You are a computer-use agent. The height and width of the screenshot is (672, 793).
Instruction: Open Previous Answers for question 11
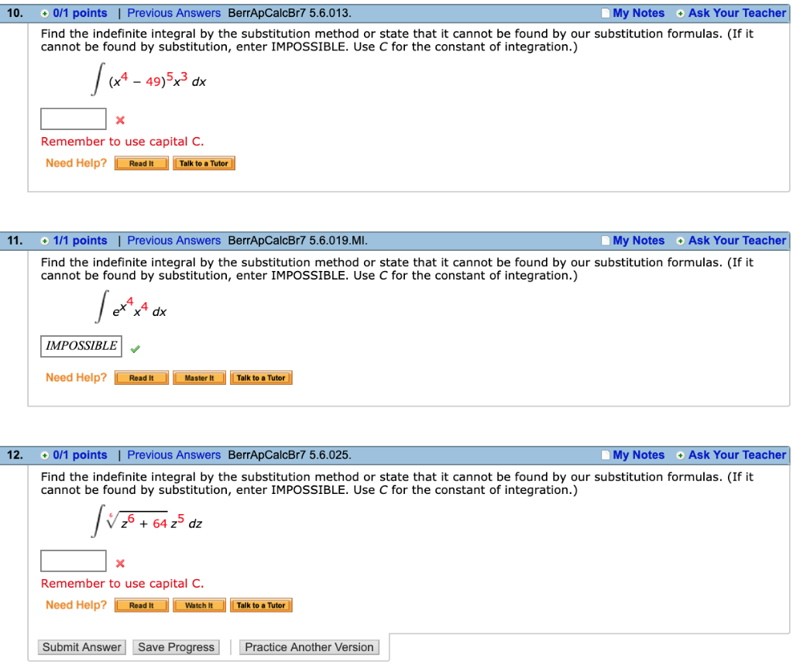click(x=173, y=240)
